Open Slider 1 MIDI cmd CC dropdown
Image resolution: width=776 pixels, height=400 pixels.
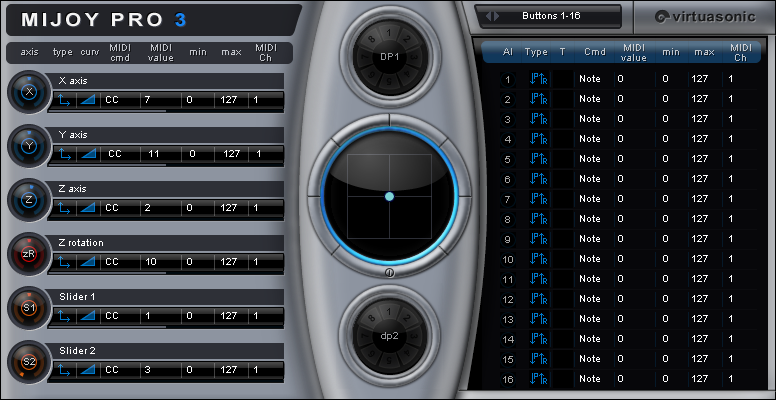pos(120,316)
